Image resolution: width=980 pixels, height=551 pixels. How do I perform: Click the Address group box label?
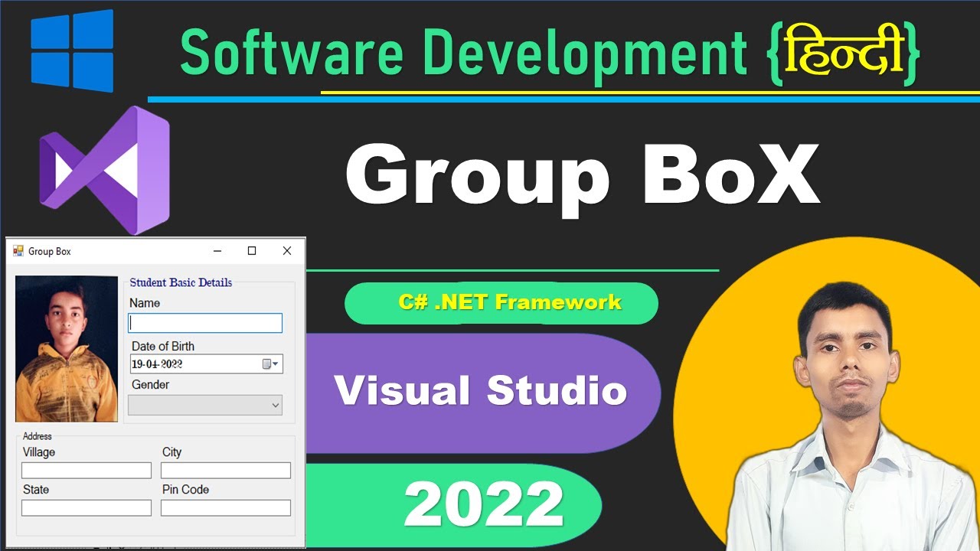[38, 436]
